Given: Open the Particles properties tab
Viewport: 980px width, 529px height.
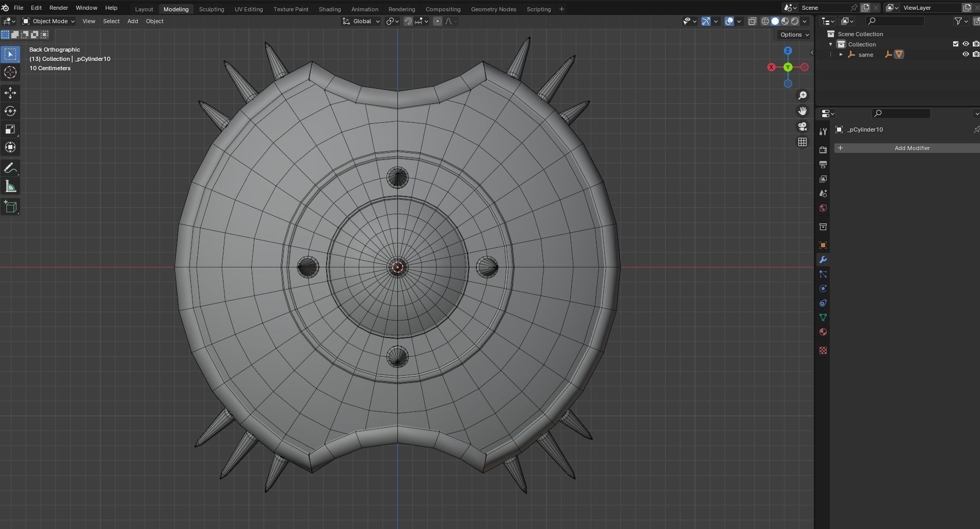Looking at the screenshot, I should click(x=823, y=274).
